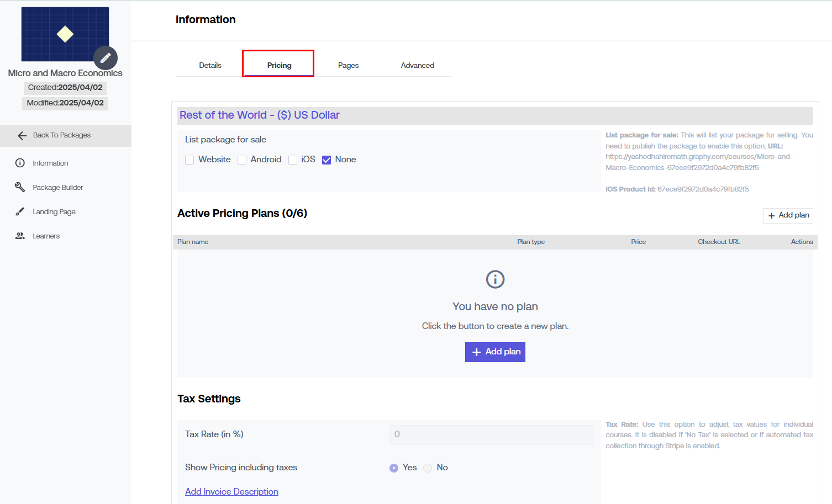The image size is (832, 504).
Task: Click the pencil edit icon on package thumbnail
Action: click(105, 58)
